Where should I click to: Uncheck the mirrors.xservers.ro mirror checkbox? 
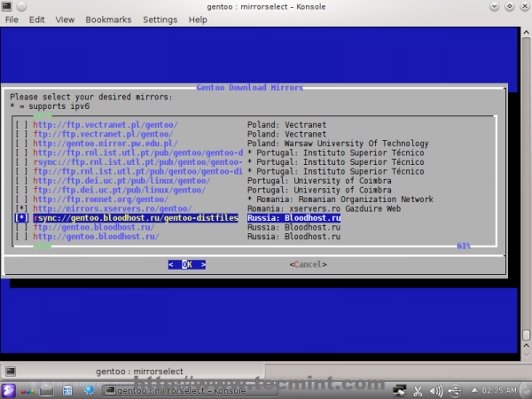click(x=21, y=208)
